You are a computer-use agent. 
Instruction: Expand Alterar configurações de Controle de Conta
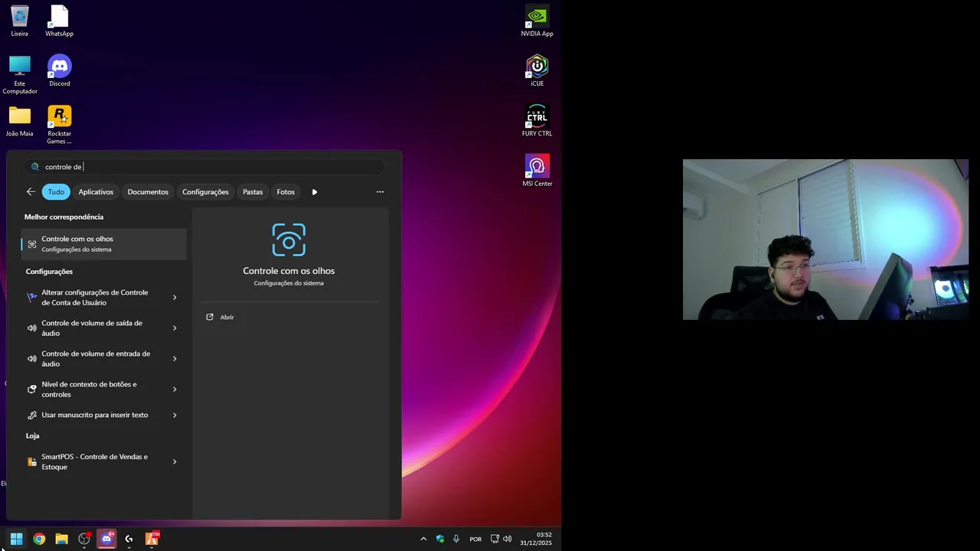pos(175,298)
